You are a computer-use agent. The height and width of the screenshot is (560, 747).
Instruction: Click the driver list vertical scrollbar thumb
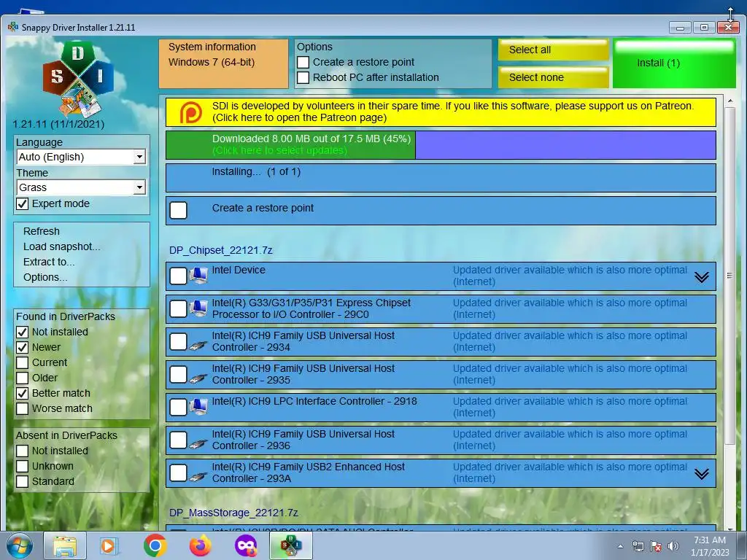point(729,275)
